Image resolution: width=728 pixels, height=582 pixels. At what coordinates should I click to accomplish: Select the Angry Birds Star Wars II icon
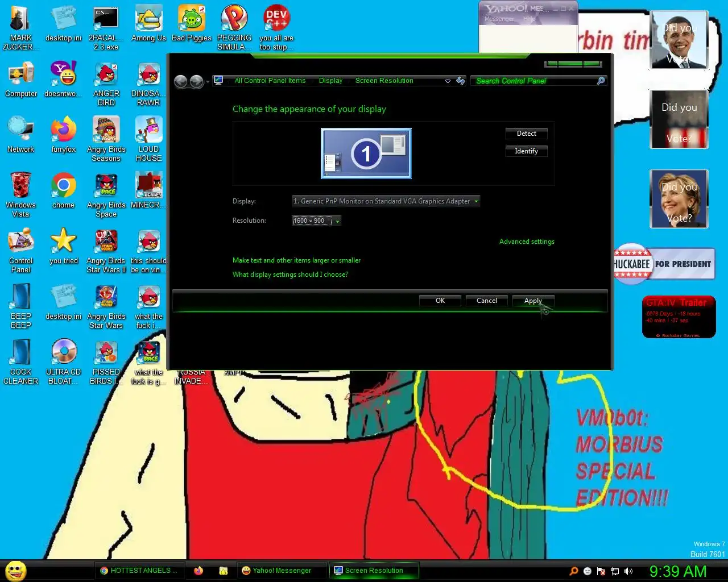click(x=106, y=250)
